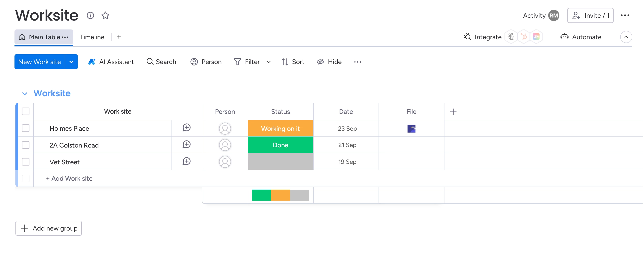
Task: Click the Work site column header
Action: 118,111
